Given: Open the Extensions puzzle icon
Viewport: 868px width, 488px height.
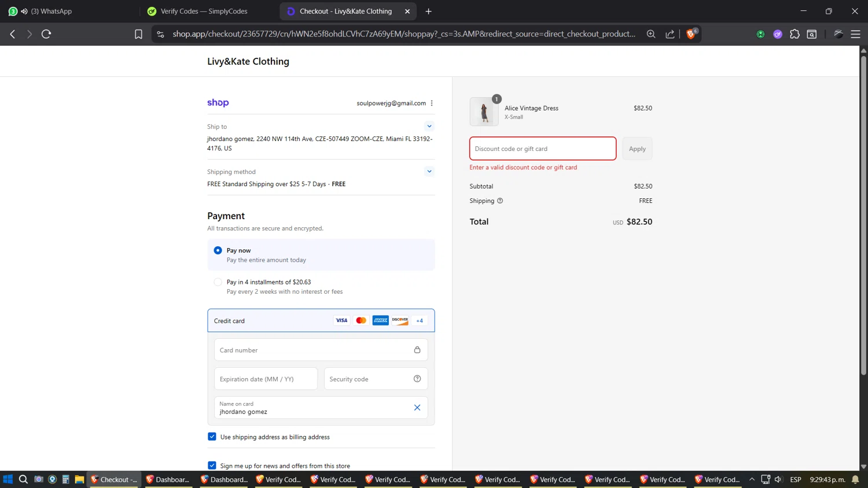Looking at the screenshot, I should [x=795, y=34].
